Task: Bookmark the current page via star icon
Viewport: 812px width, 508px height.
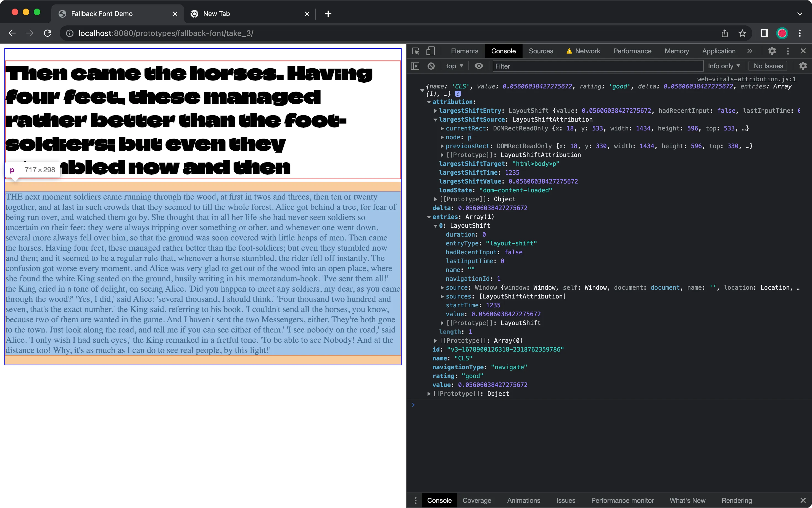Action: [742, 33]
